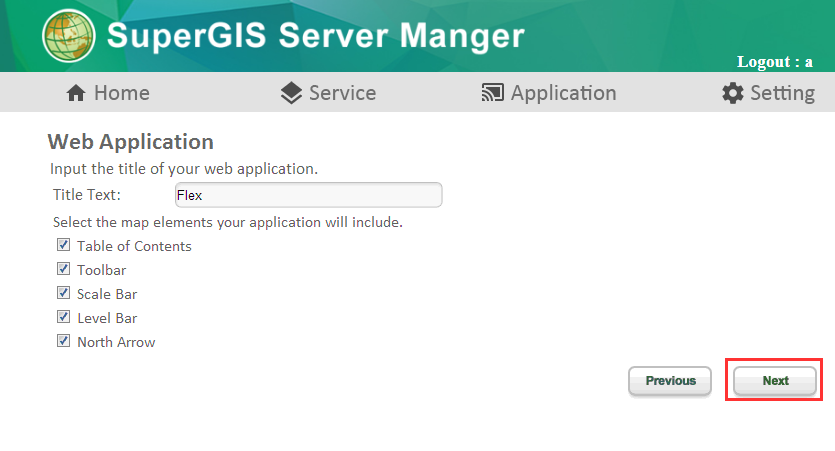Click the North Arrow label text
The width and height of the screenshot is (835, 451).
[116, 342]
